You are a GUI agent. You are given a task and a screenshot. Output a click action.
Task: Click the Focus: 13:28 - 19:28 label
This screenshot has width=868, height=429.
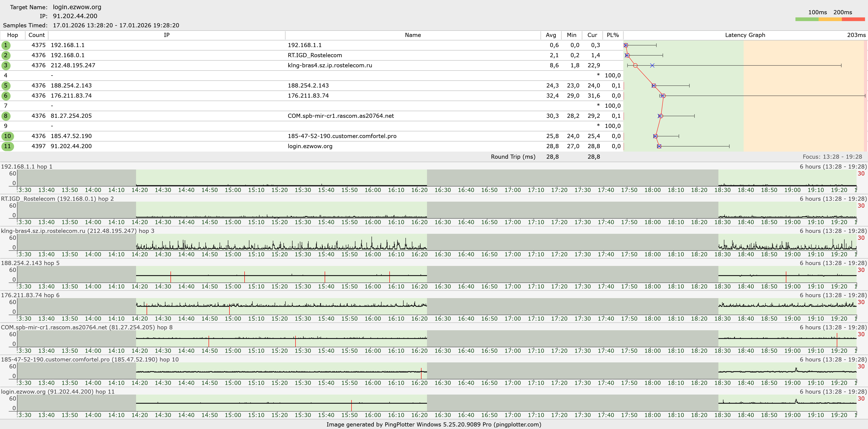point(832,157)
